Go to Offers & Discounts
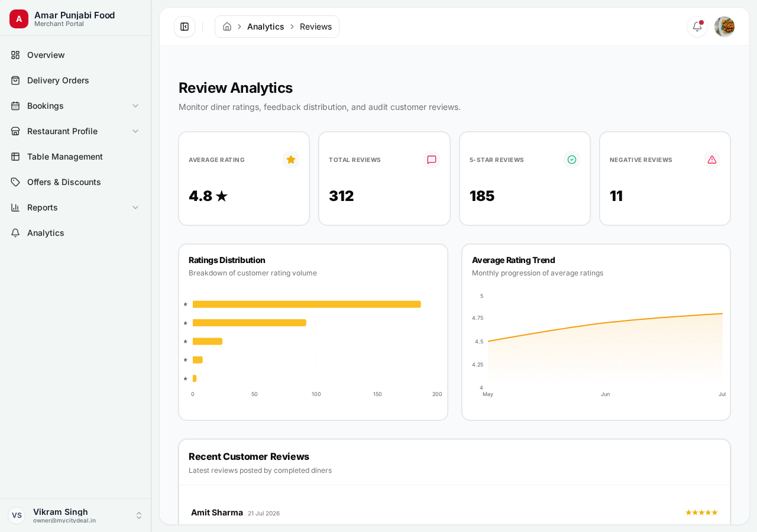The image size is (757, 532). pyautogui.click(x=76, y=182)
